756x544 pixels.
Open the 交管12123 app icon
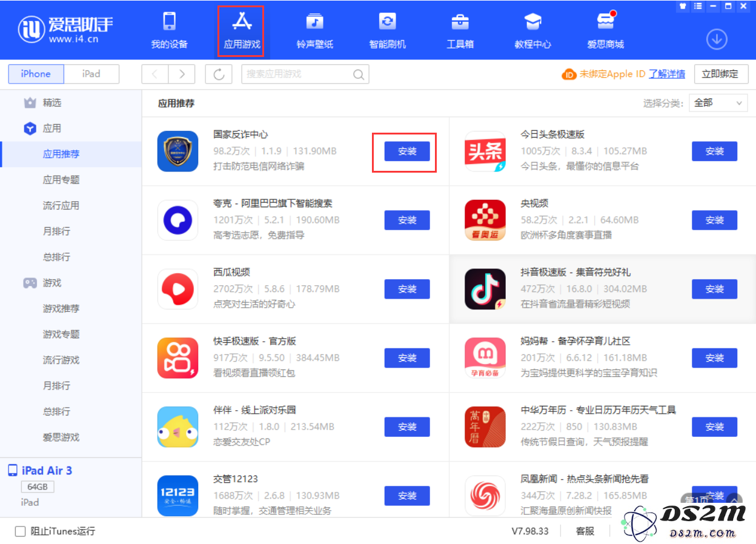[178, 496]
